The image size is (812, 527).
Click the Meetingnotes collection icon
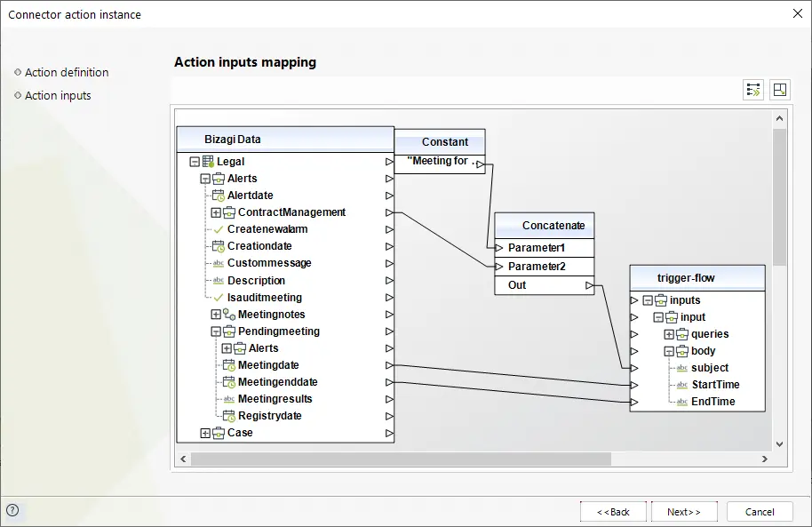coord(229,314)
